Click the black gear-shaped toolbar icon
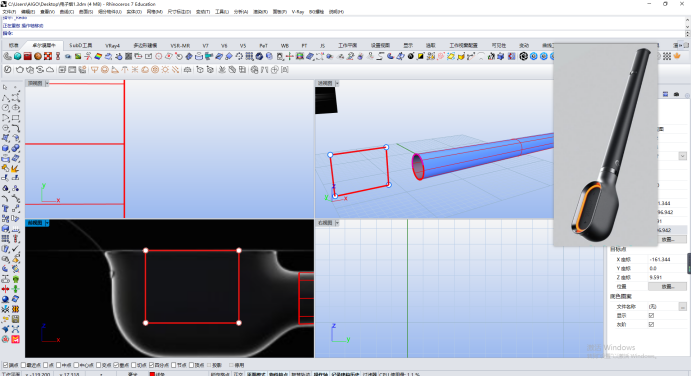The height and width of the screenshot is (377, 692). [x=523, y=57]
